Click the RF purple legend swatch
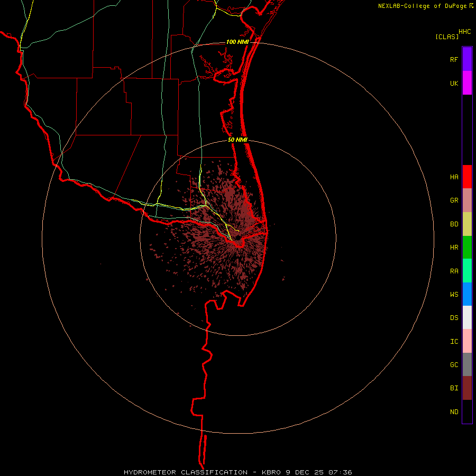Screen dimensions: 476x476 pyautogui.click(x=467, y=59)
